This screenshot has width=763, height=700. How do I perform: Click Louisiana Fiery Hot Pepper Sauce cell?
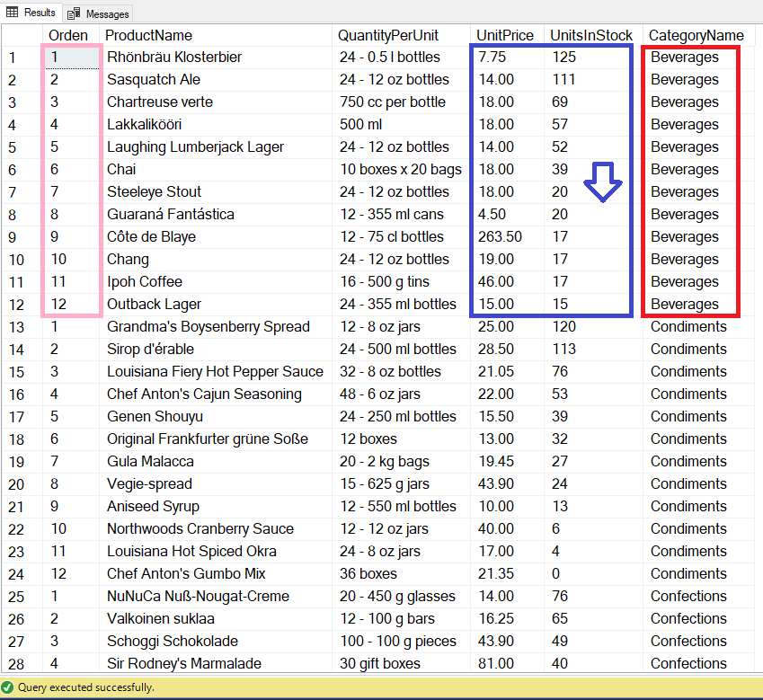pos(216,372)
